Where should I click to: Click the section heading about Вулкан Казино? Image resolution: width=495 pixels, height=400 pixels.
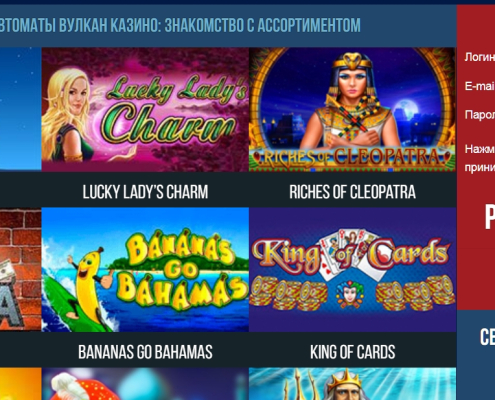(x=180, y=25)
